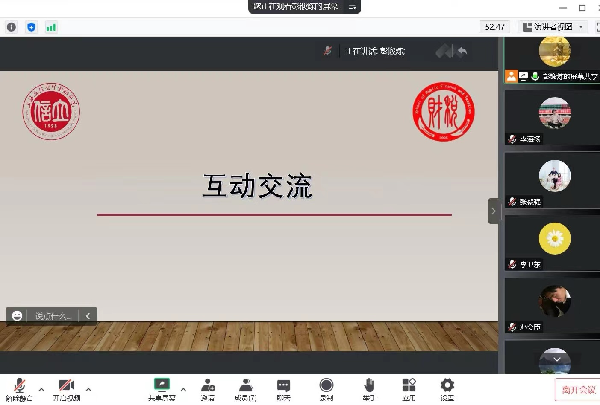Raise hand using the hand icon
Screen dimensions: 600x405
[368, 387]
